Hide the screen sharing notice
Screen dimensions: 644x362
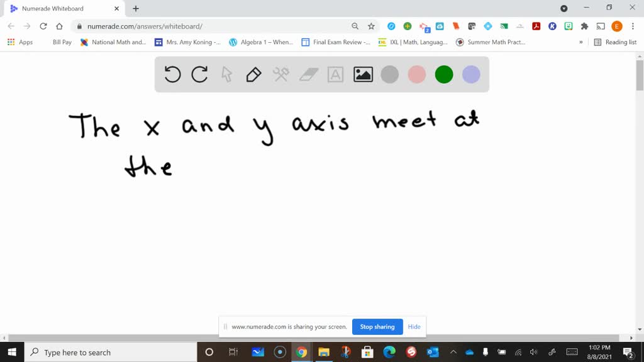click(x=414, y=327)
